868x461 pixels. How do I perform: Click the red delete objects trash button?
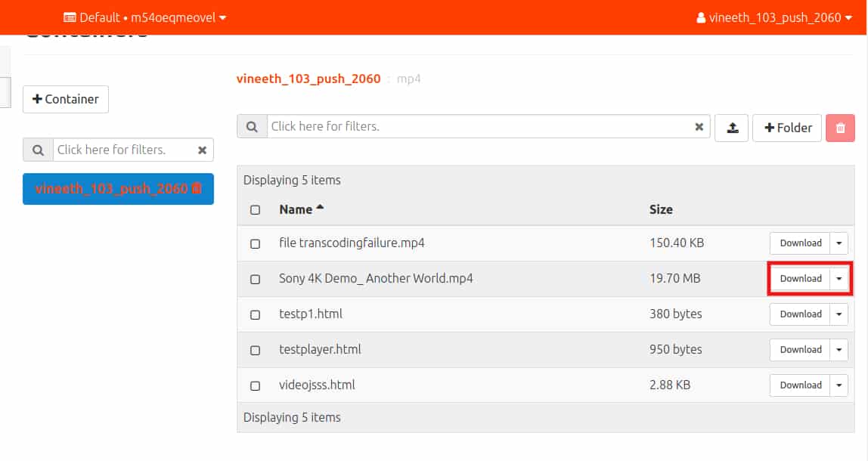coord(840,128)
